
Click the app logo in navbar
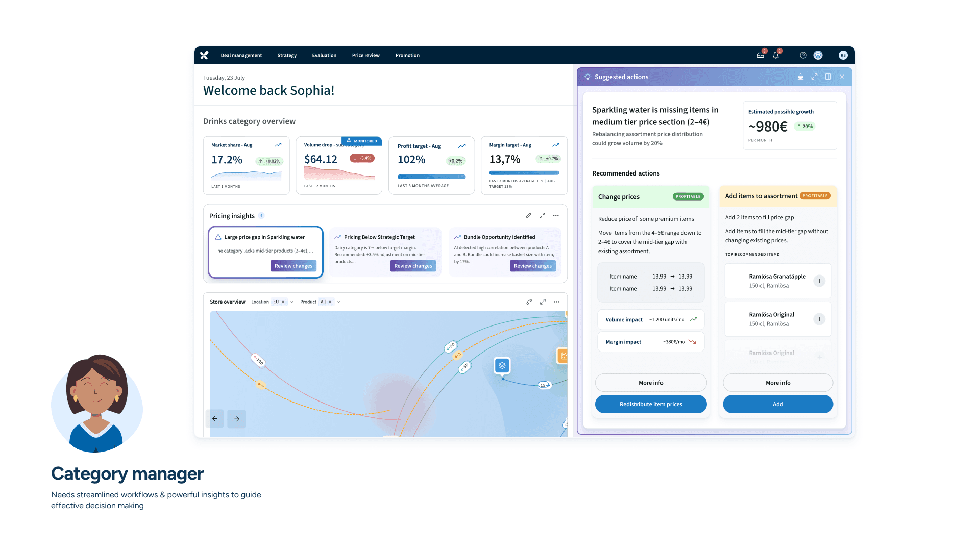coord(204,55)
